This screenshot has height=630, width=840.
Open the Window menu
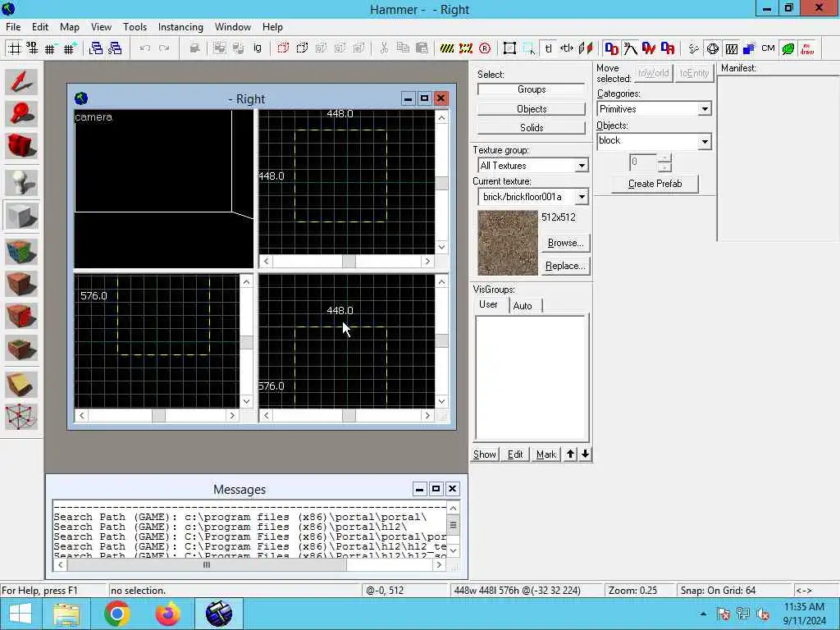232,27
